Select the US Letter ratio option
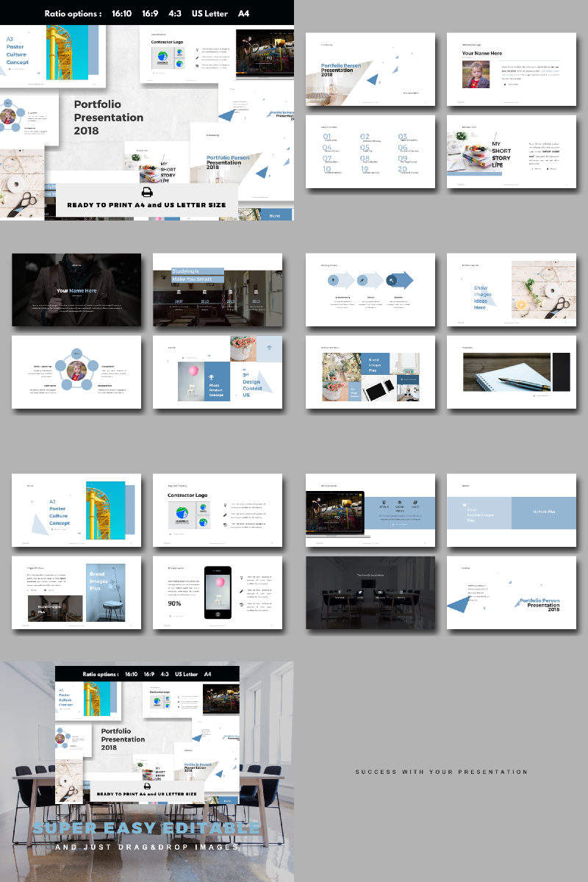 209,13
